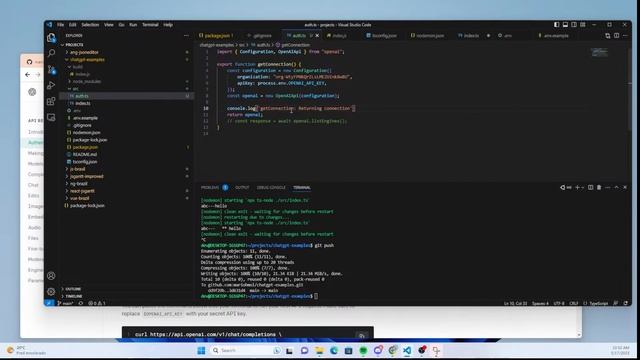Screen dimensions: 640x360
Task: Expand the js-brazil folder
Action: coord(127,169)
